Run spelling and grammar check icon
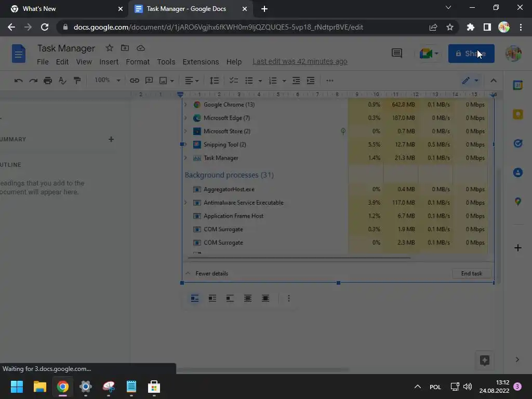 click(62, 81)
